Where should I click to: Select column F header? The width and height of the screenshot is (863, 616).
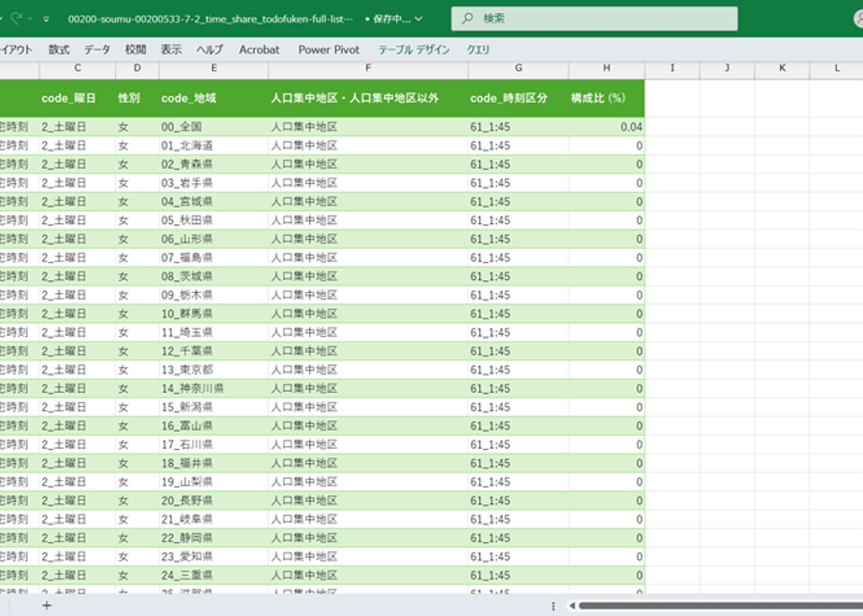click(368, 68)
